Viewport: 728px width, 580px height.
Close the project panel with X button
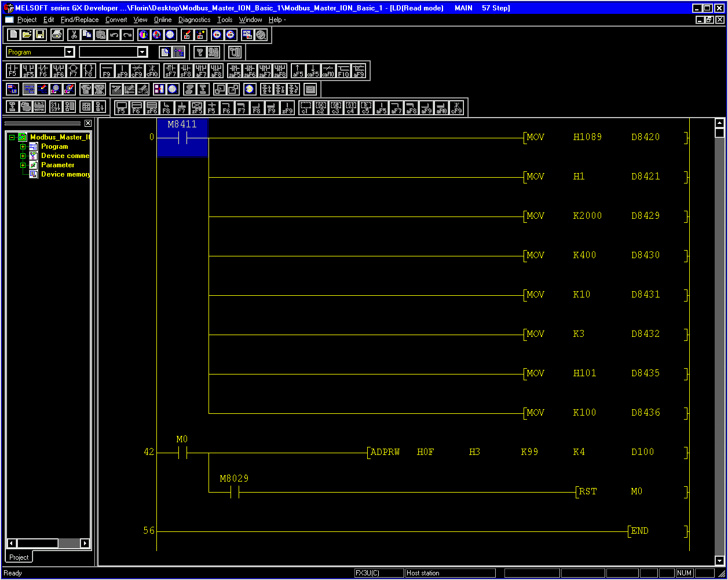tap(88, 123)
